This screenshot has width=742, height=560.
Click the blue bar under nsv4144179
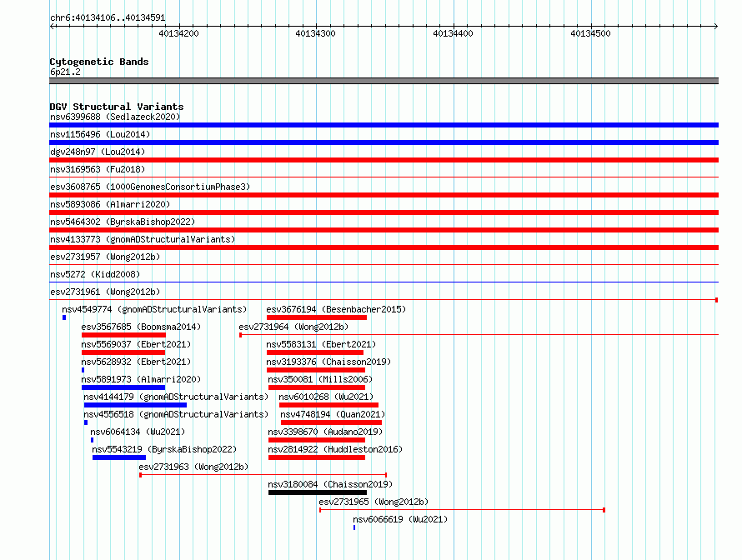point(135,405)
